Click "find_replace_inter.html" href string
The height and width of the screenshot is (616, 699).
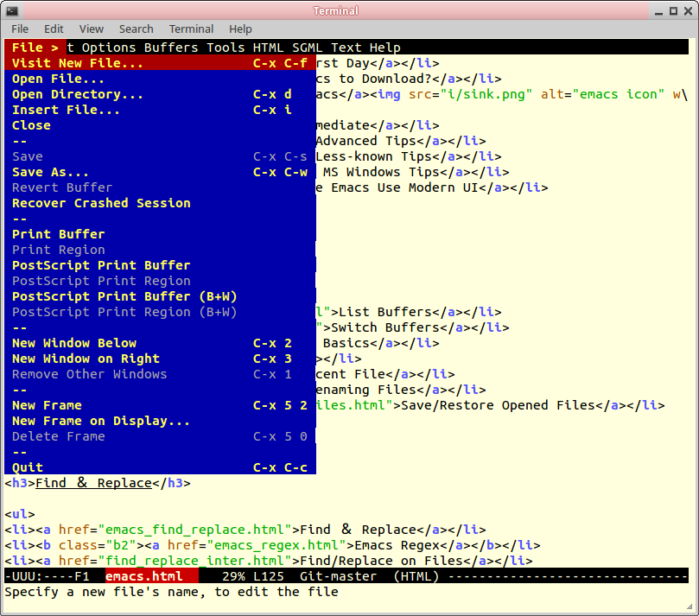point(194,561)
